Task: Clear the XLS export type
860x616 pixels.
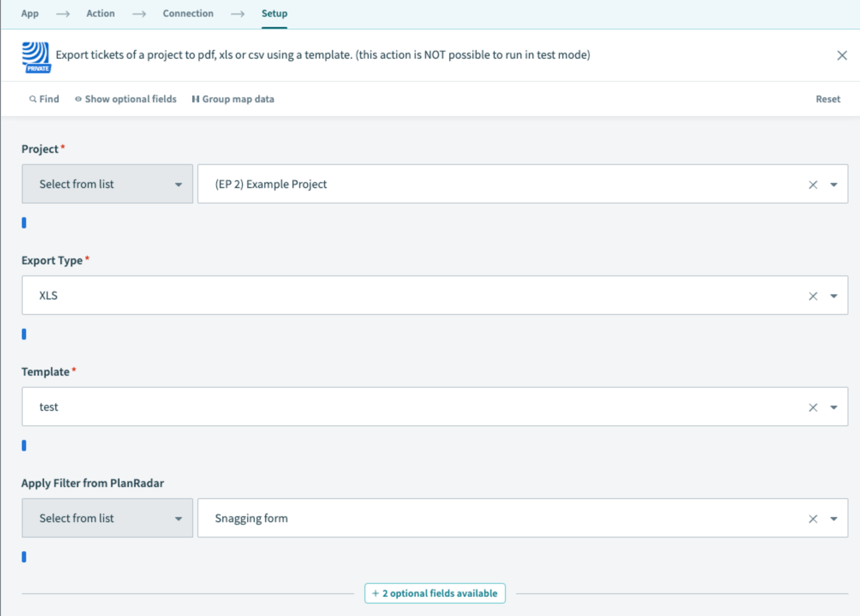Action: (x=812, y=296)
